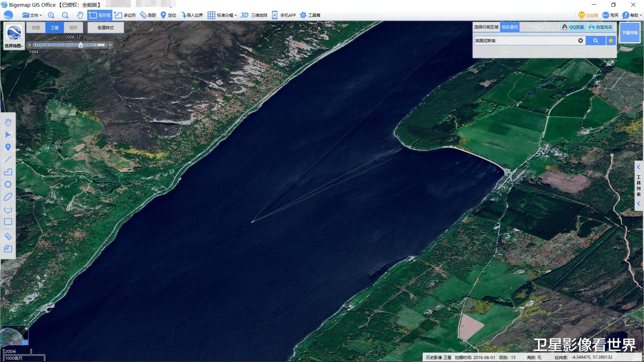The image size is (644, 362).
Task: Select the line drawing tool in sidebar
Action: pos(8,160)
